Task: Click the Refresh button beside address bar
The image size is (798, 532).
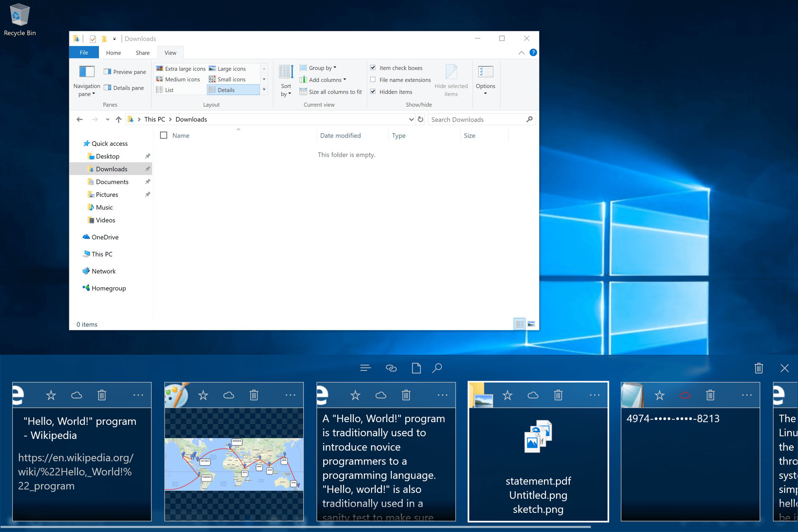Action: pos(420,119)
